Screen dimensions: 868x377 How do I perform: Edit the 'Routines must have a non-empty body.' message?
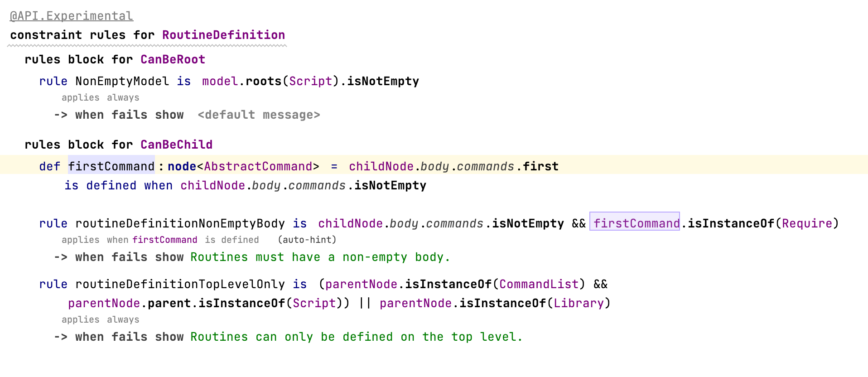pos(320,257)
